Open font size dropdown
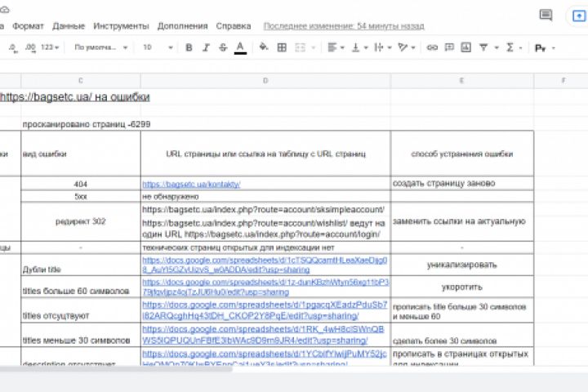Image resolution: width=588 pixels, height=392 pixels. [158, 47]
